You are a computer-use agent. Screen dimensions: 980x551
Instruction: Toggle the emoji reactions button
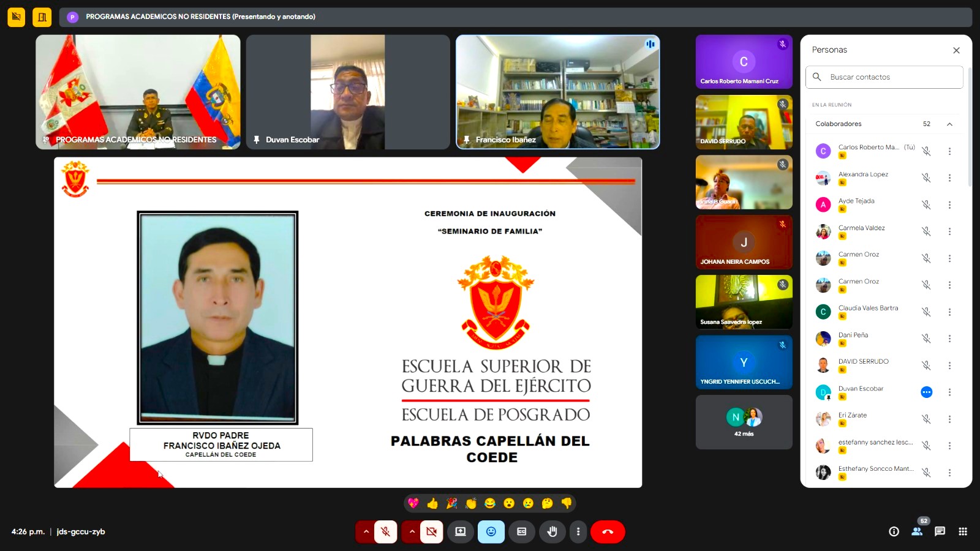[491, 531]
